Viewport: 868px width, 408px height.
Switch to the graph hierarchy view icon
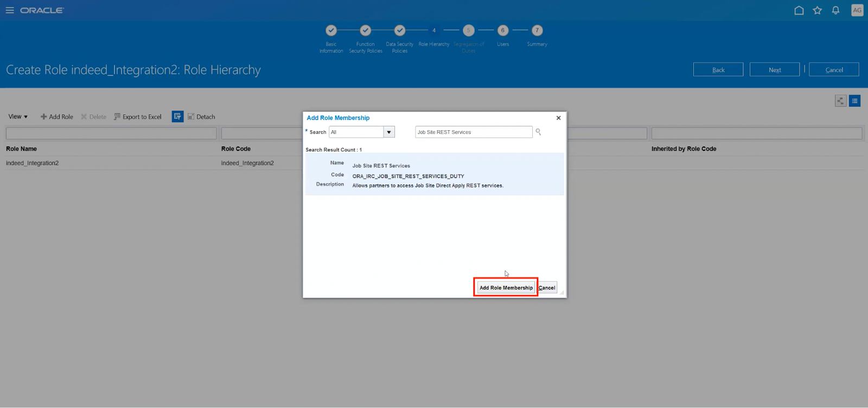tap(840, 101)
